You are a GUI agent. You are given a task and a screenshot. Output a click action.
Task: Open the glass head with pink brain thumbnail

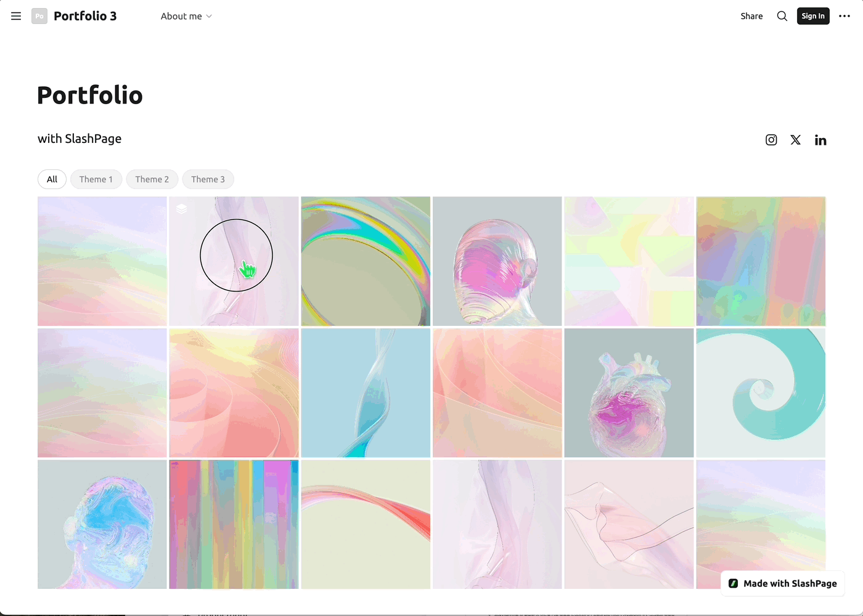tap(497, 261)
